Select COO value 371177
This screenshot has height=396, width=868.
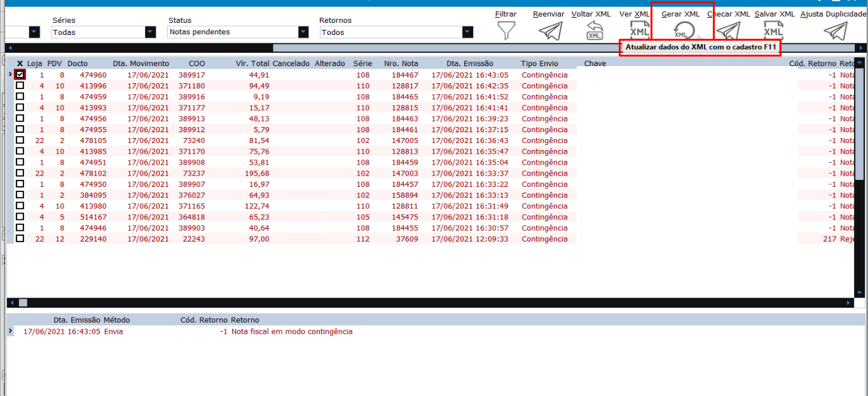191,107
